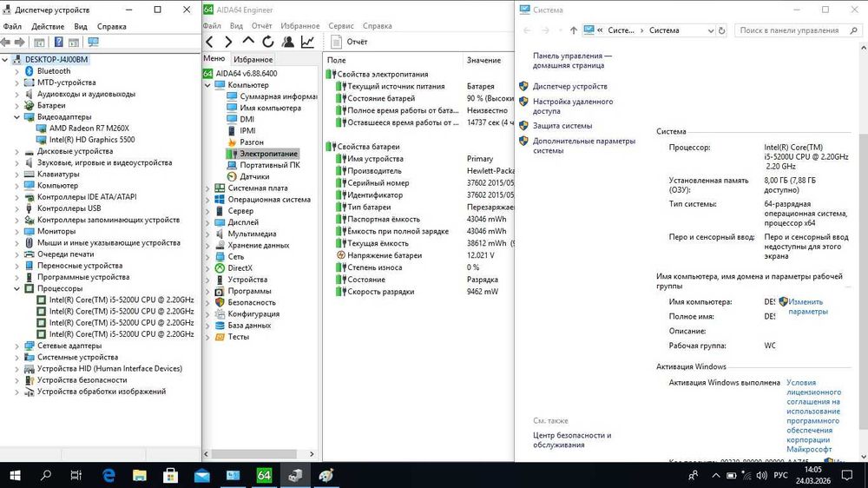This screenshot has height=488, width=868.
Task: Switch to AIDA64 taskbar icon
Action: [x=264, y=475]
